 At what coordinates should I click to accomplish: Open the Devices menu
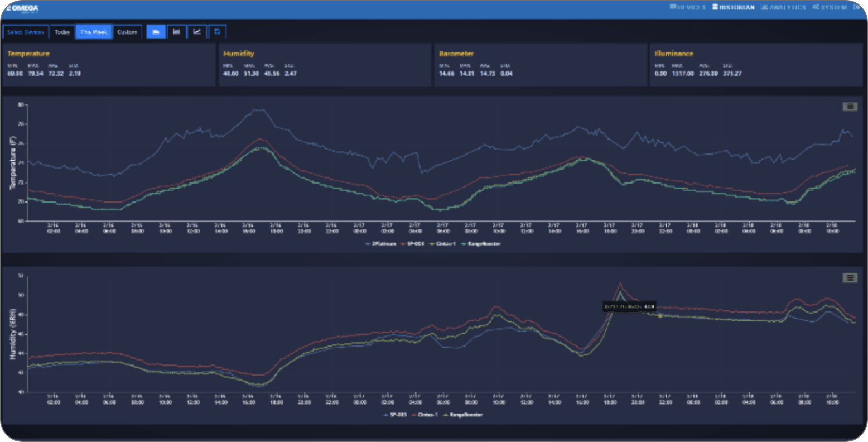688,7
